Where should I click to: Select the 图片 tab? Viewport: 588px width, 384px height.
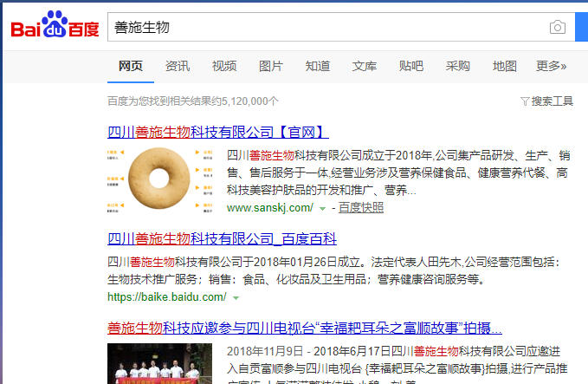pos(271,66)
